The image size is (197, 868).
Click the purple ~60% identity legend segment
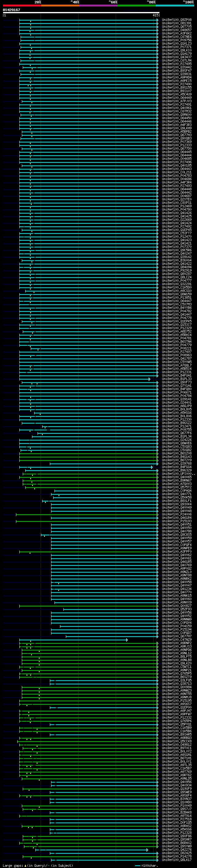tap(98, 6)
